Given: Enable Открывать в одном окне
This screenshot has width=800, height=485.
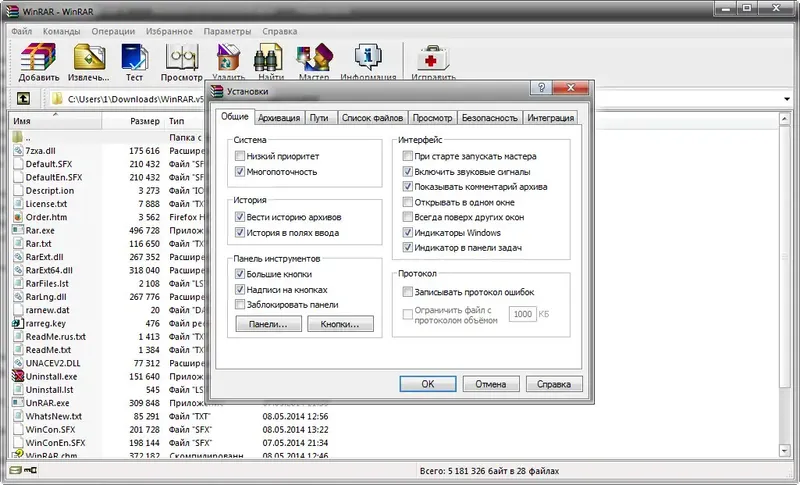Looking at the screenshot, I should point(408,202).
